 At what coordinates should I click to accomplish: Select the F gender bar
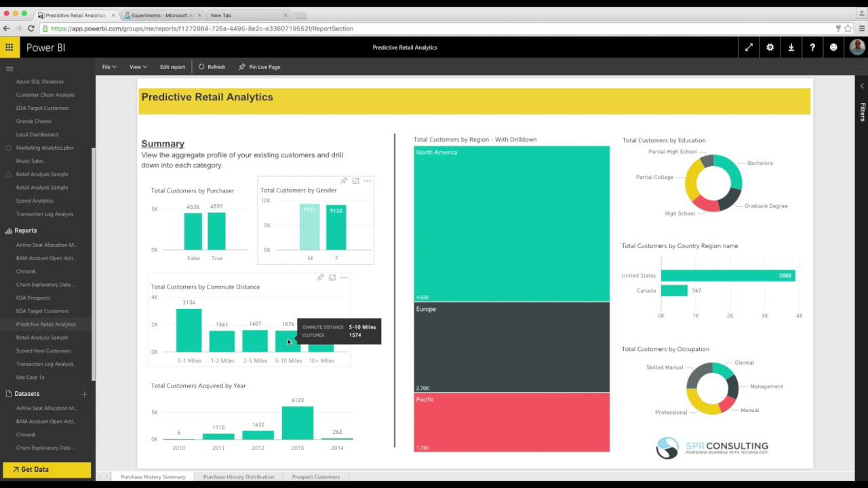(336, 227)
